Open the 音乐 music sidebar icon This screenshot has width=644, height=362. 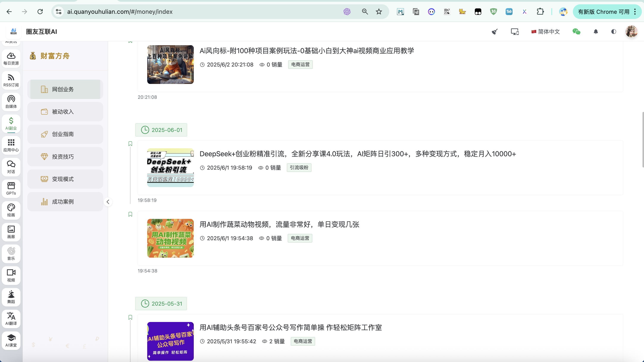[11, 254]
